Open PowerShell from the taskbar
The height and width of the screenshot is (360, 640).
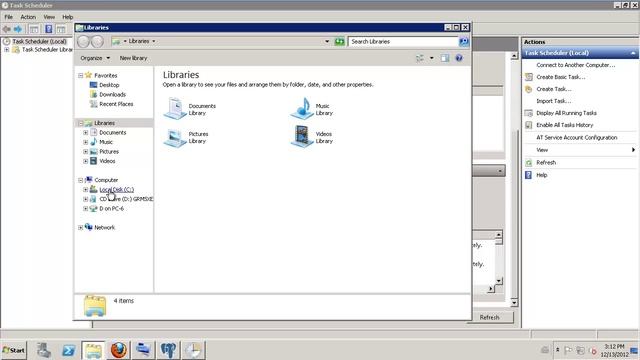69,350
